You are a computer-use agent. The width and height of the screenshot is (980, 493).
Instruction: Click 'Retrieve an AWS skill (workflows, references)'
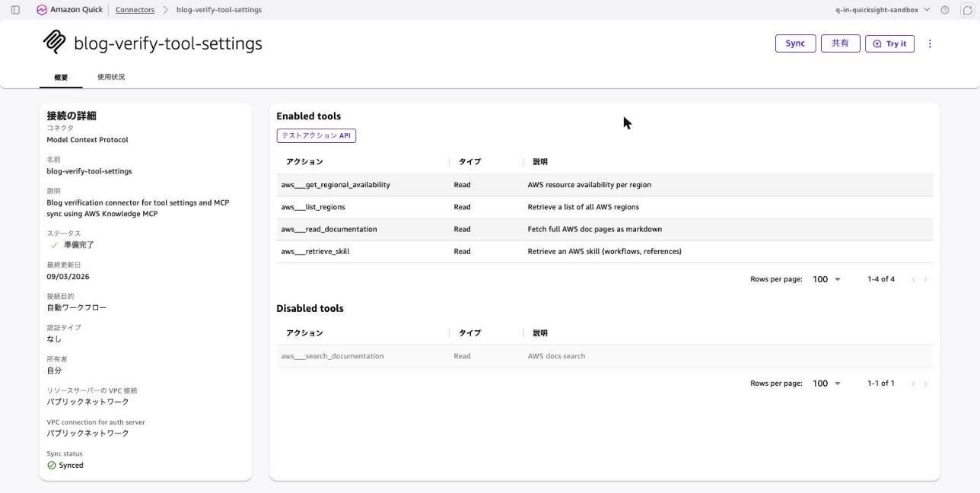click(x=604, y=251)
